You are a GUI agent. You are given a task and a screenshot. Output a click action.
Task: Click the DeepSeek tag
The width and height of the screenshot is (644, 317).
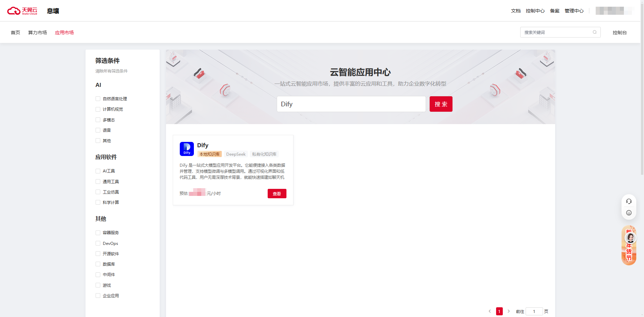(x=236, y=154)
